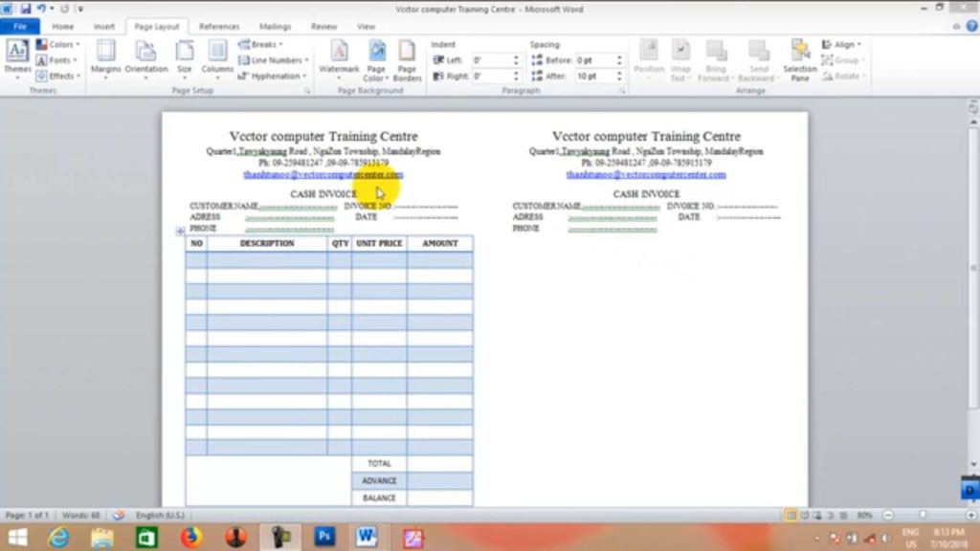Change language via English (U.S.) indicator

160,516
